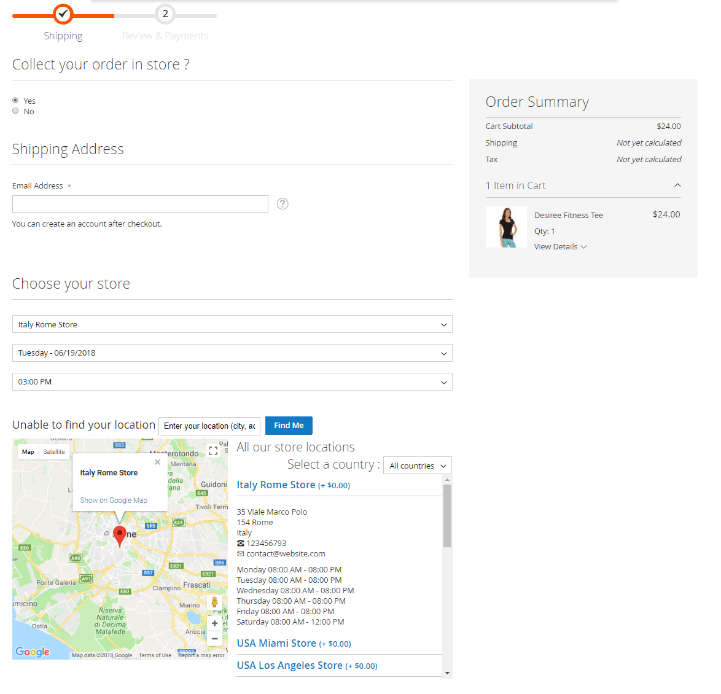Select the USA Miami Store listing
Viewport: 721px width, 694px height.
(294, 643)
